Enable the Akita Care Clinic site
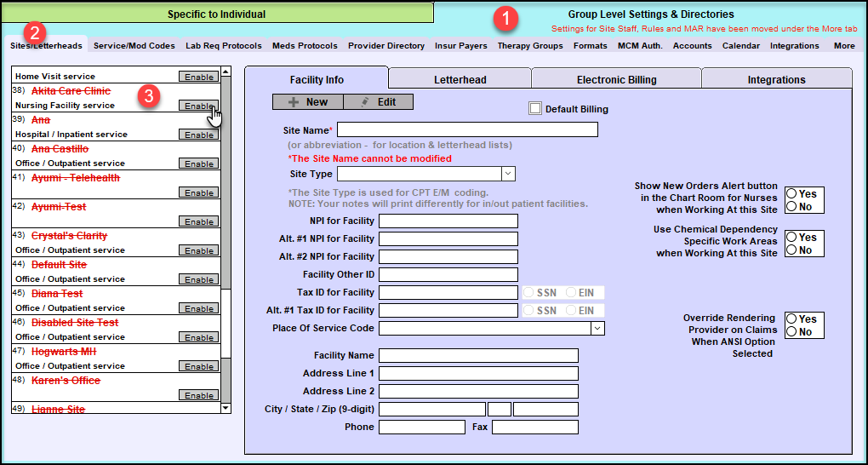The width and height of the screenshot is (868, 465). [x=200, y=106]
